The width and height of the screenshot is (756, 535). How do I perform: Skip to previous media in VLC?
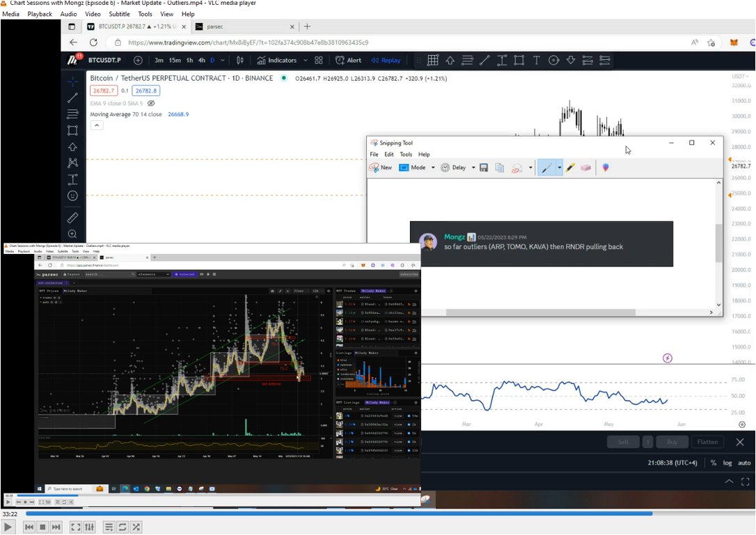(29, 527)
